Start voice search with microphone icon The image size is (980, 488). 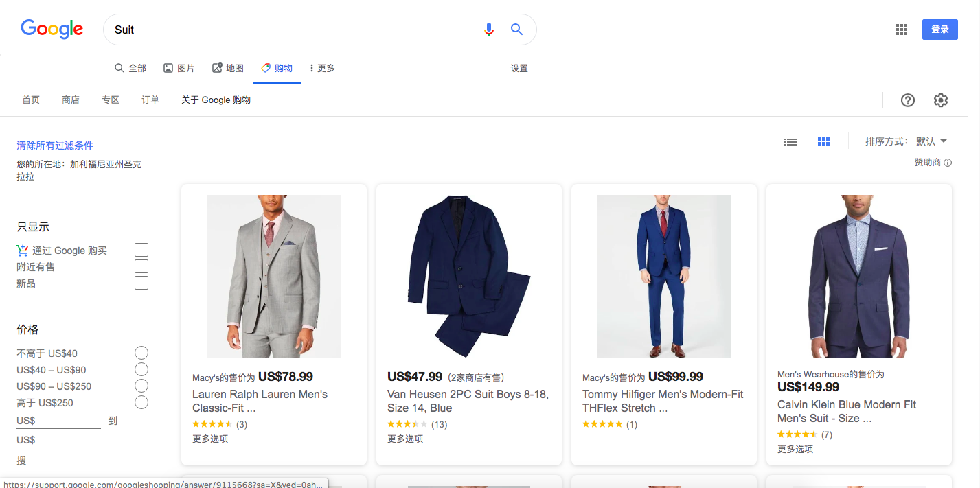pyautogui.click(x=489, y=30)
